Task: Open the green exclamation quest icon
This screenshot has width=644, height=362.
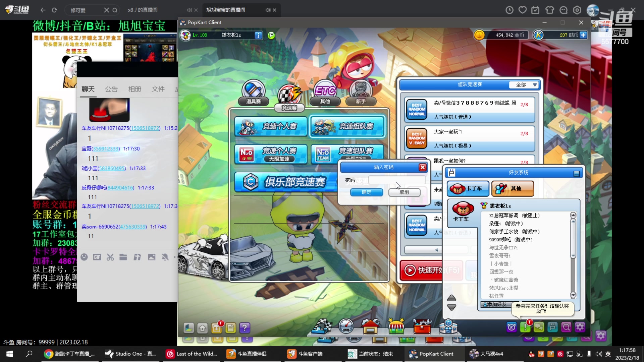Action: point(525,326)
